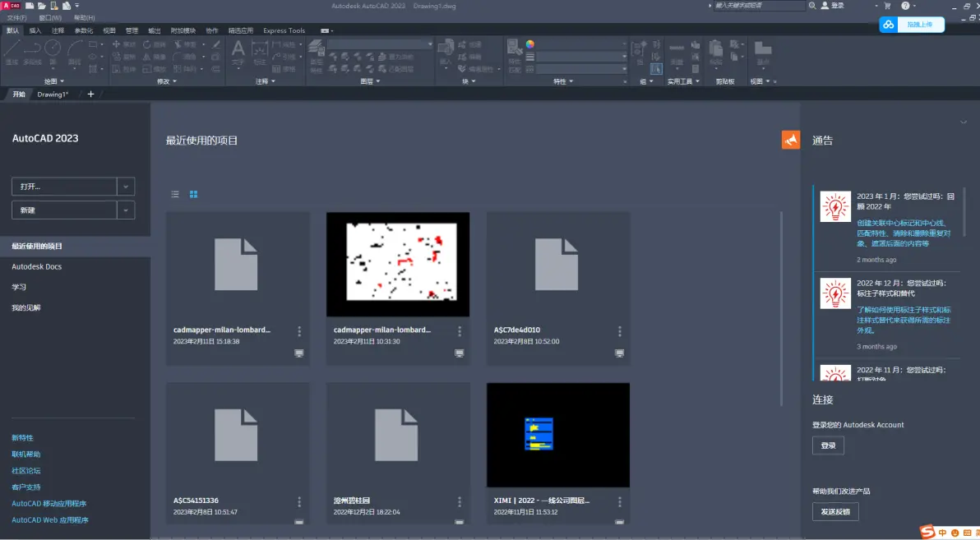Viewport: 980px width, 540px height.
Task: Select 学习 in left sidebar
Action: point(19,288)
